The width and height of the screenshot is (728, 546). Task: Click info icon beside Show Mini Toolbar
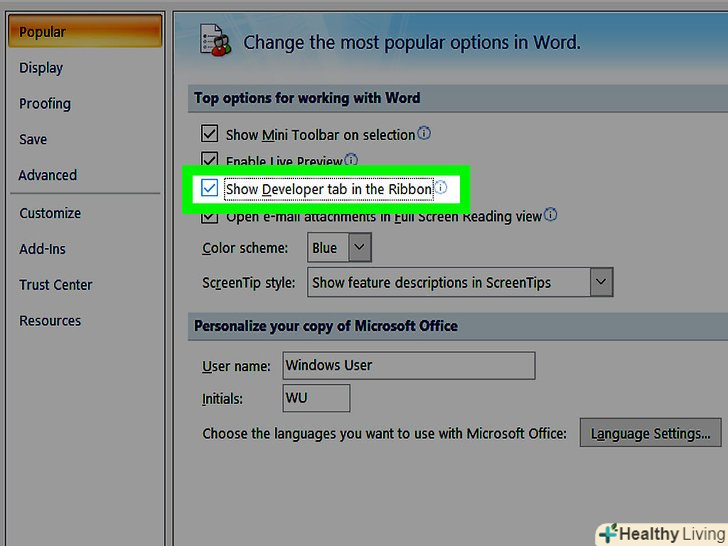[x=424, y=133]
